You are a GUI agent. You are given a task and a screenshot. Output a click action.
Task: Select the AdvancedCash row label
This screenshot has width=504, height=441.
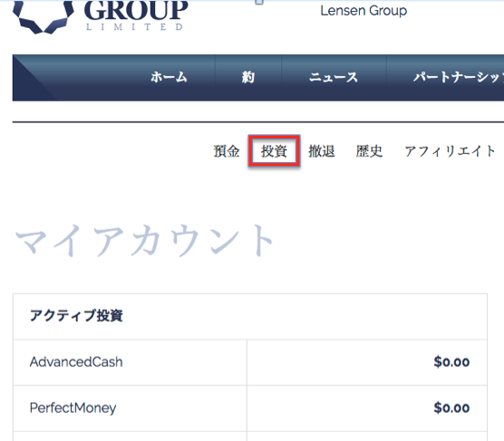pos(76,362)
